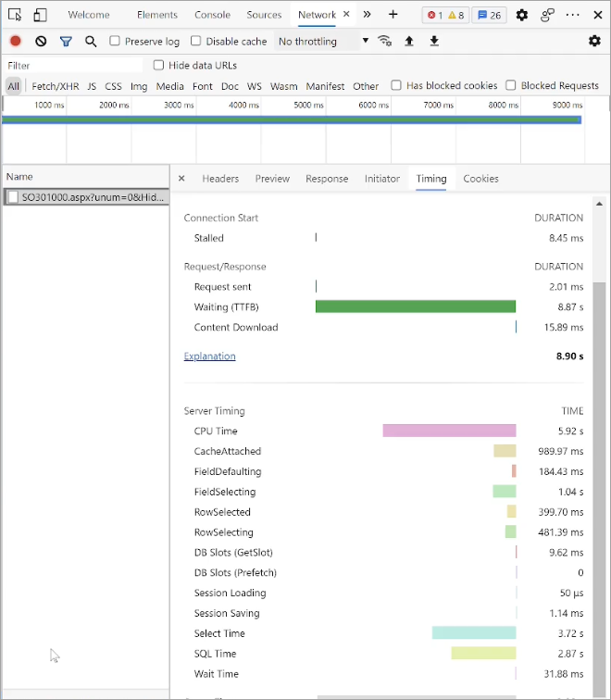Toggle device emulation icon
611x700 pixels.
click(x=40, y=15)
